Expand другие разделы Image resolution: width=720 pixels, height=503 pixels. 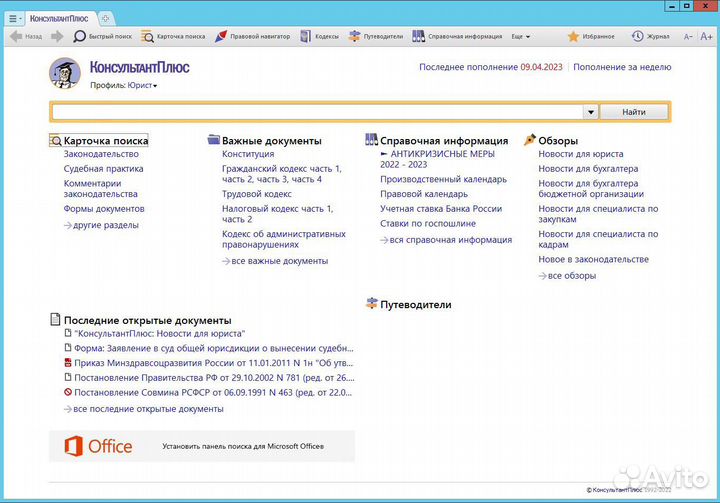pyautogui.click(x=101, y=225)
